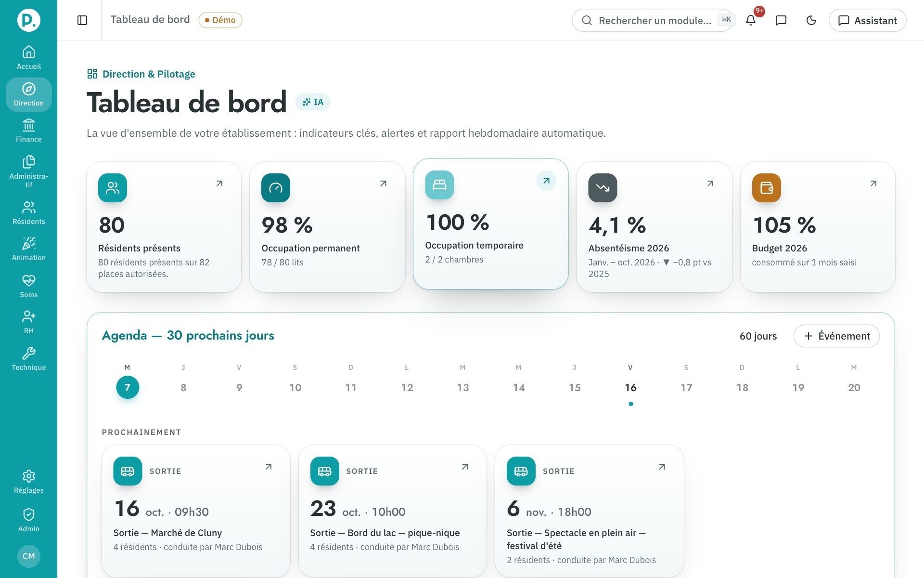Open arrow on Occupation temporaire card

tap(546, 181)
